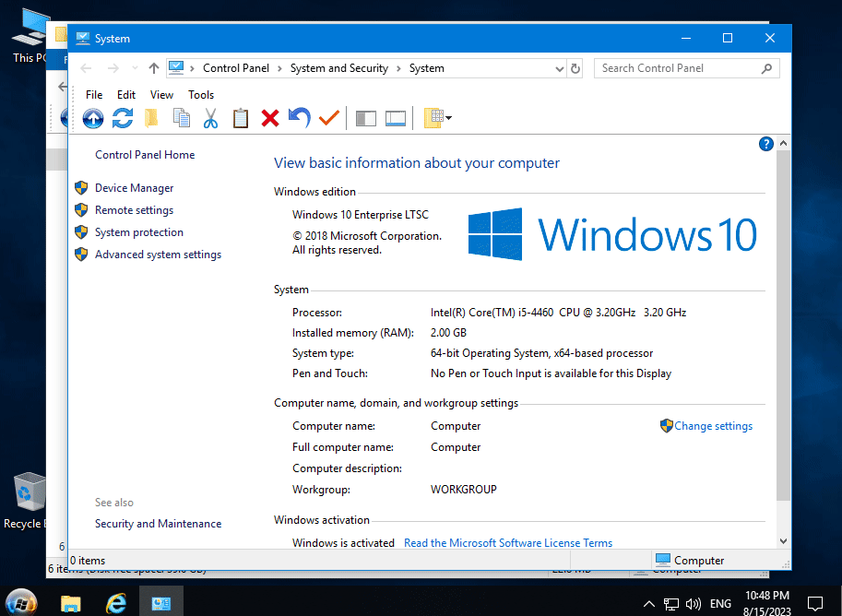842x616 pixels.
Task: Click the Views grid icon in the toolbar
Action: click(x=433, y=118)
